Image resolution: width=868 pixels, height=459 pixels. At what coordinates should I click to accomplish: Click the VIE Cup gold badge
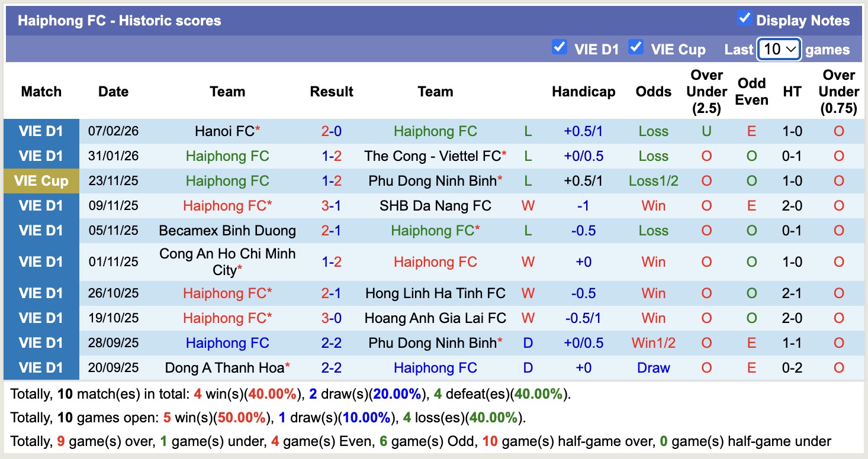click(41, 181)
